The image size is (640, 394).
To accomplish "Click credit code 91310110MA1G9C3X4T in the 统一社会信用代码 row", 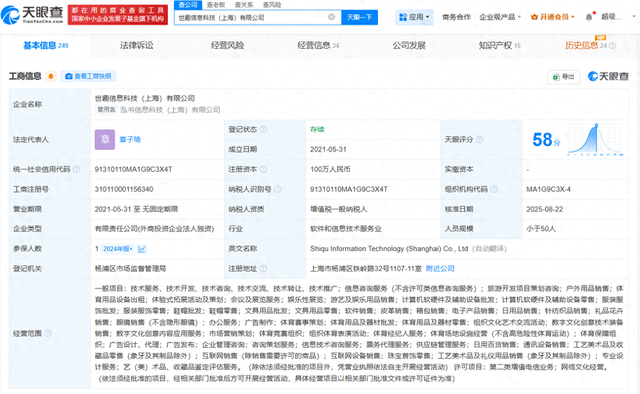I will click(133, 169).
